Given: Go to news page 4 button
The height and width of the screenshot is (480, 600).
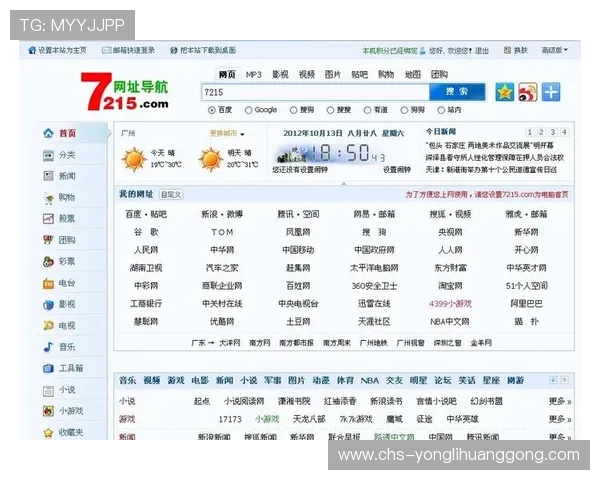Looking at the screenshot, I should tap(564, 132).
